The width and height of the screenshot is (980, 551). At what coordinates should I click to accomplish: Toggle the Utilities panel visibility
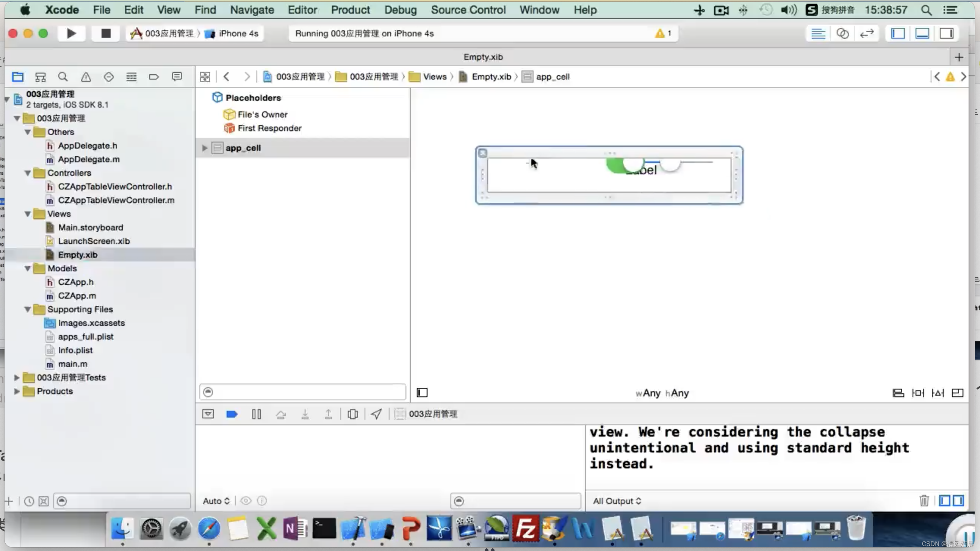pyautogui.click(x=947, y=33)
